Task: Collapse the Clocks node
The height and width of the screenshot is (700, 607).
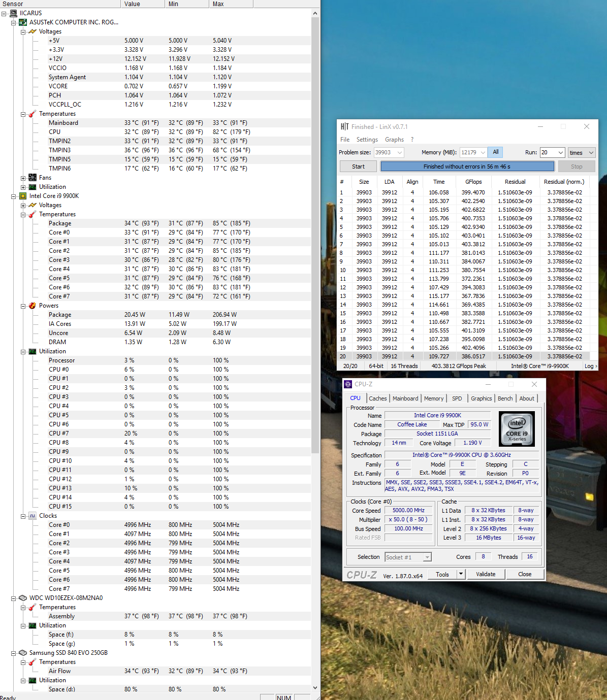Action: [23, 516]
